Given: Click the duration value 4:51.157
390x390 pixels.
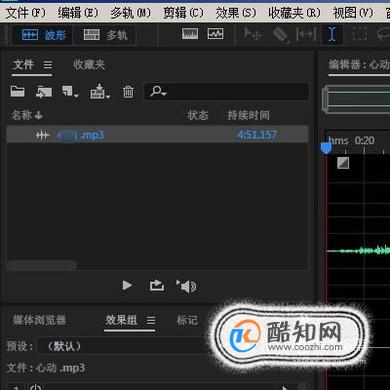Looking at the screenshot, I should (257, 135).
